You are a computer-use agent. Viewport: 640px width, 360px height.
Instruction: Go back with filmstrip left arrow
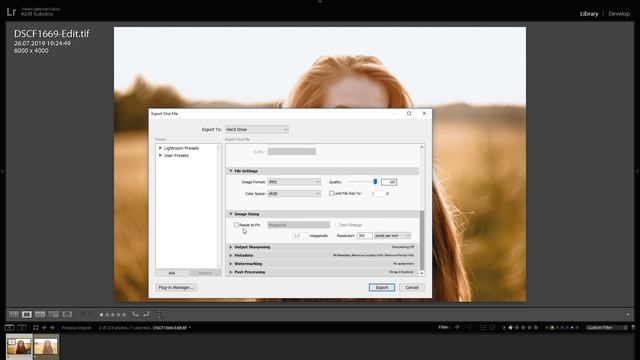pos(44,327)
